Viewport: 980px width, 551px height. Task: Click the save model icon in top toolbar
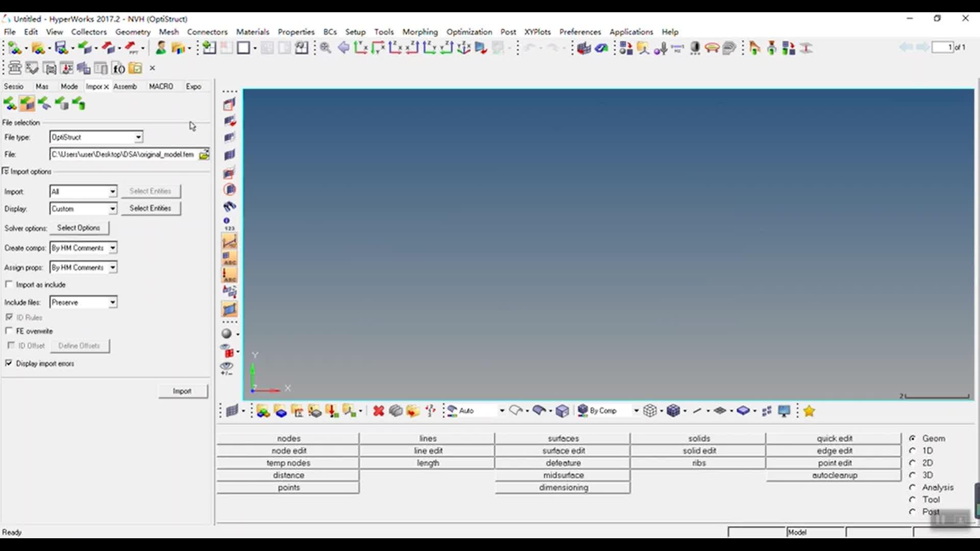click(61, 48)
